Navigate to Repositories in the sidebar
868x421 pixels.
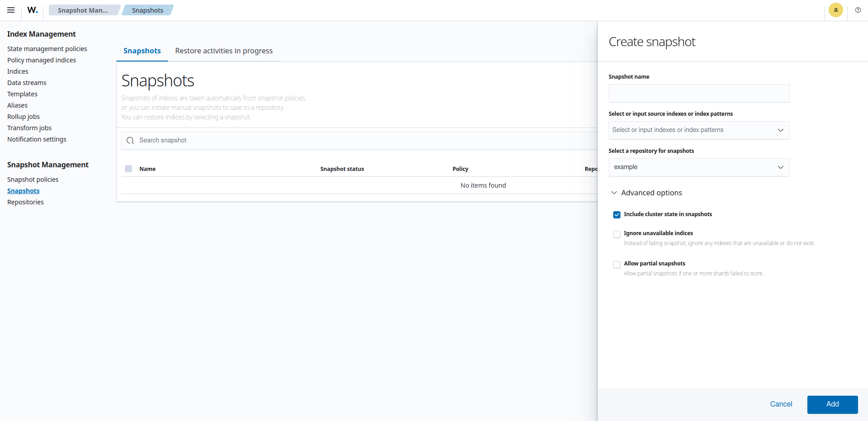pos(25,202)
